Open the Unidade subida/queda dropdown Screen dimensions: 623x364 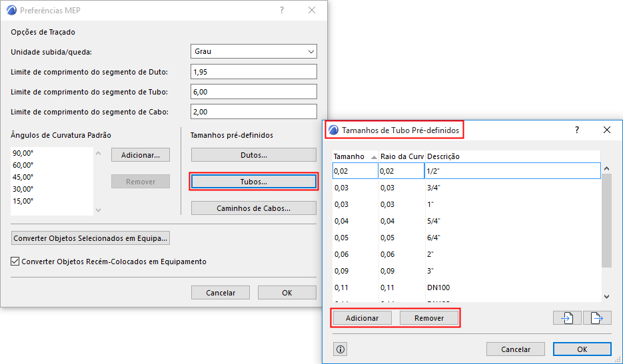point(253,52)
